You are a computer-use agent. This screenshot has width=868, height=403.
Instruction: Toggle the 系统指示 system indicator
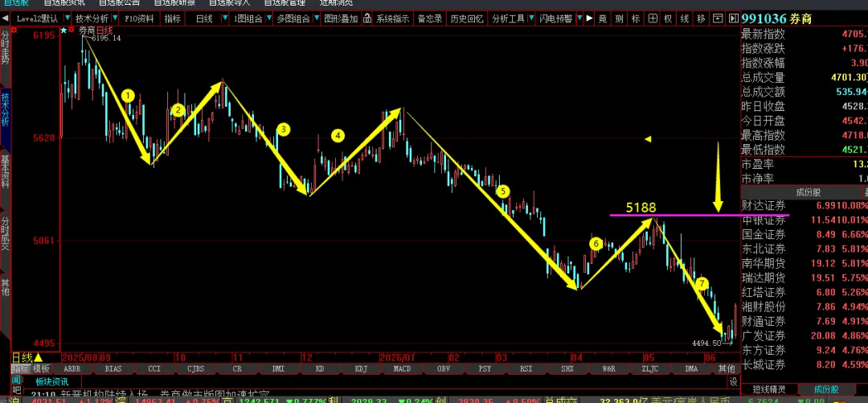point(392,19)
